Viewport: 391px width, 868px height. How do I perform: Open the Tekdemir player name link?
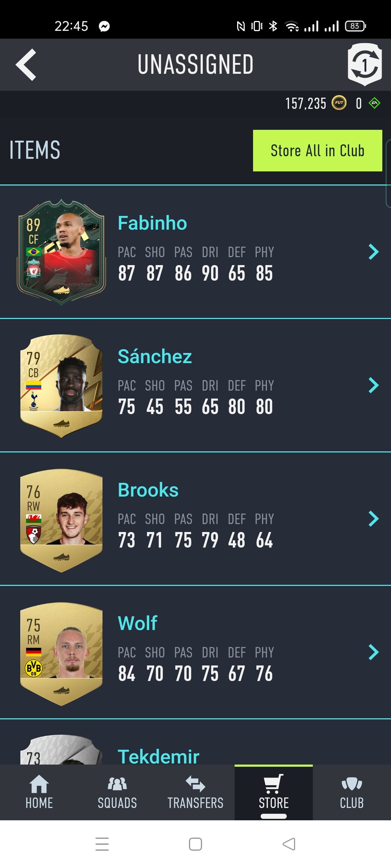158,756
